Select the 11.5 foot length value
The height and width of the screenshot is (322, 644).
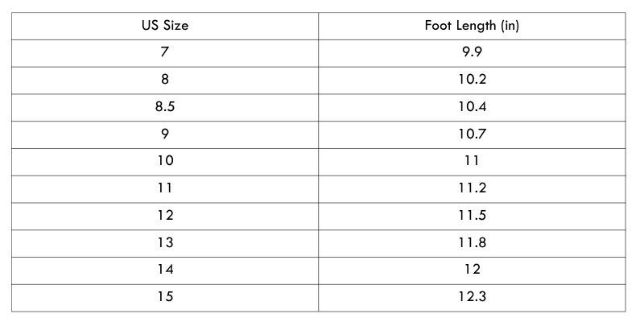coord(472,216)
